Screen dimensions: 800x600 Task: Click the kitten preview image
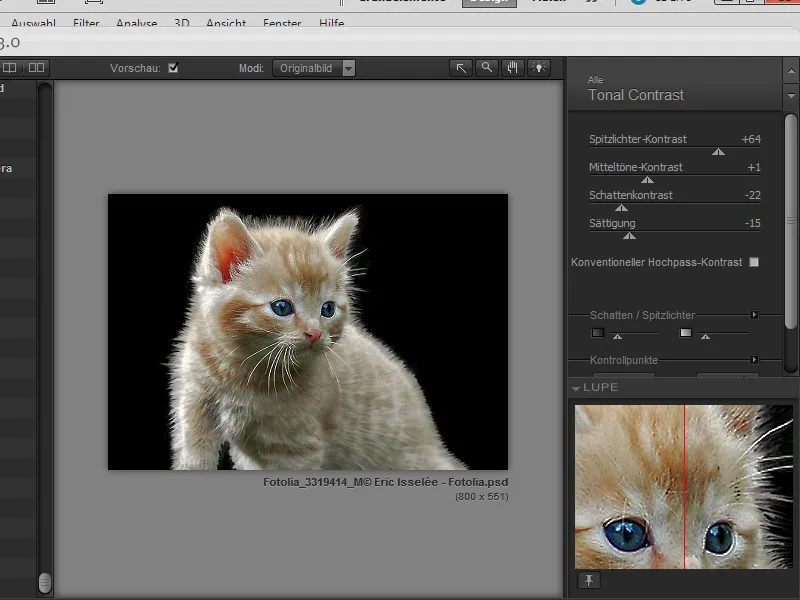307,331
